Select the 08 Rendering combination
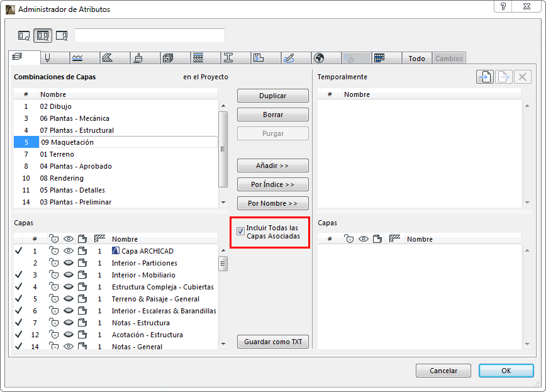546x392 pixels. (116, 178)
